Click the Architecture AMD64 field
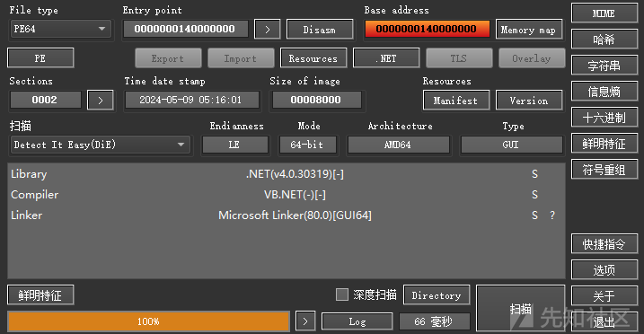This screenshot has height=334, width=644. (x=399, y=145)
